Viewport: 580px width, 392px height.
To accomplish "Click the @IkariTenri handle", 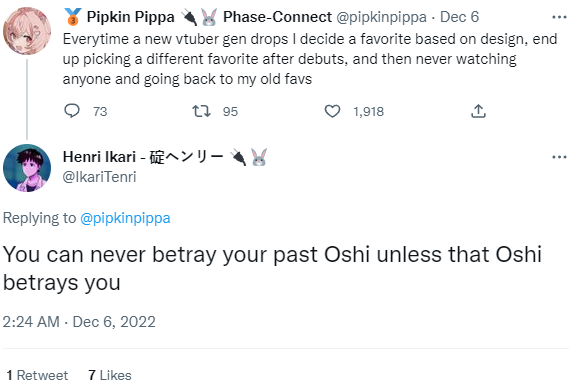I will tap(100, 177).
